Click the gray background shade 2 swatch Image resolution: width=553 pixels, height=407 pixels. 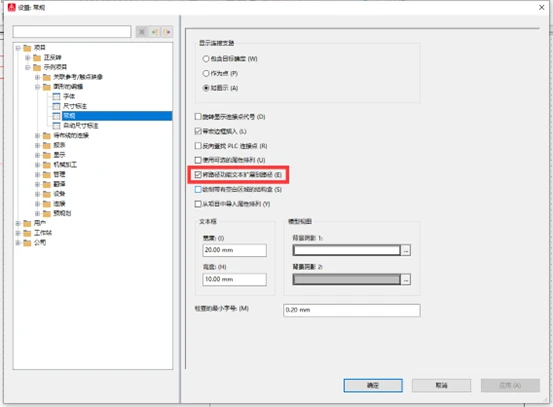pos(347,280)
